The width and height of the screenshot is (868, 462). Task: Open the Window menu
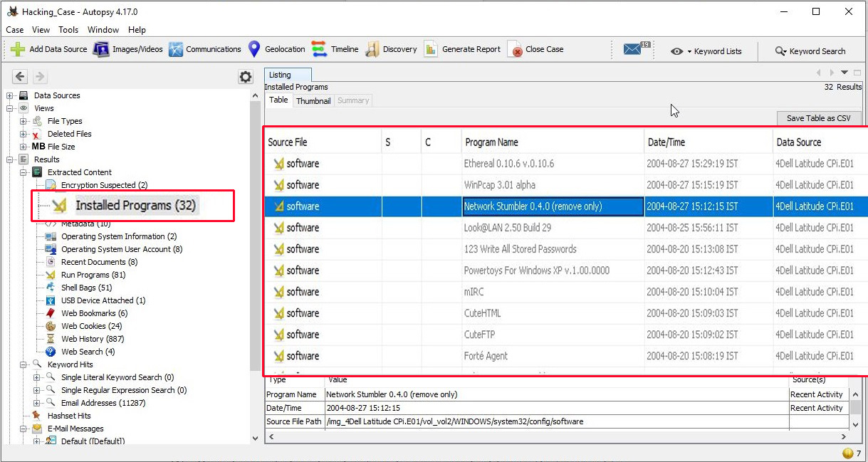103,30
